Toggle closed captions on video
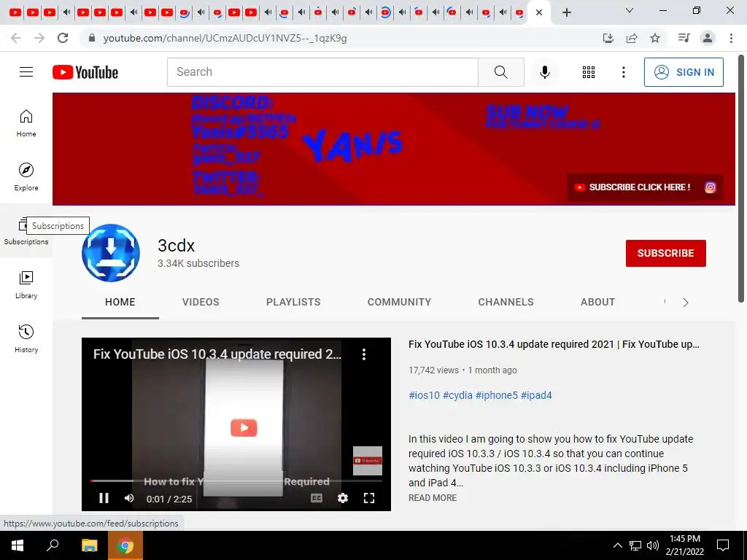747x560 pixels. (x=317, y=498)
